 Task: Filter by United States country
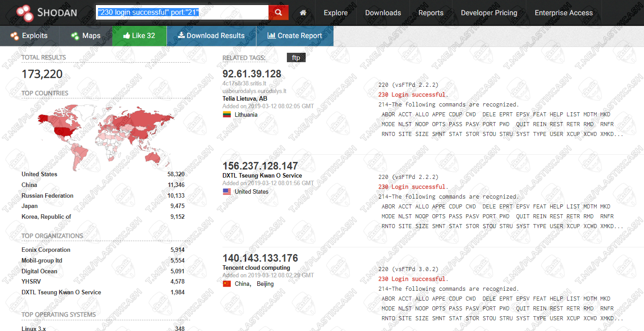39,174
